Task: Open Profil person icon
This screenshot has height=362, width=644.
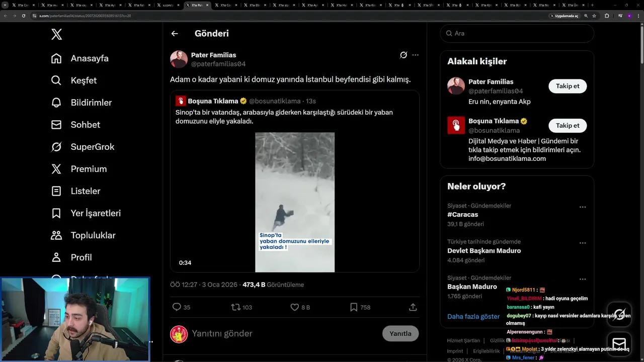Action: click(x=56, y=257)
